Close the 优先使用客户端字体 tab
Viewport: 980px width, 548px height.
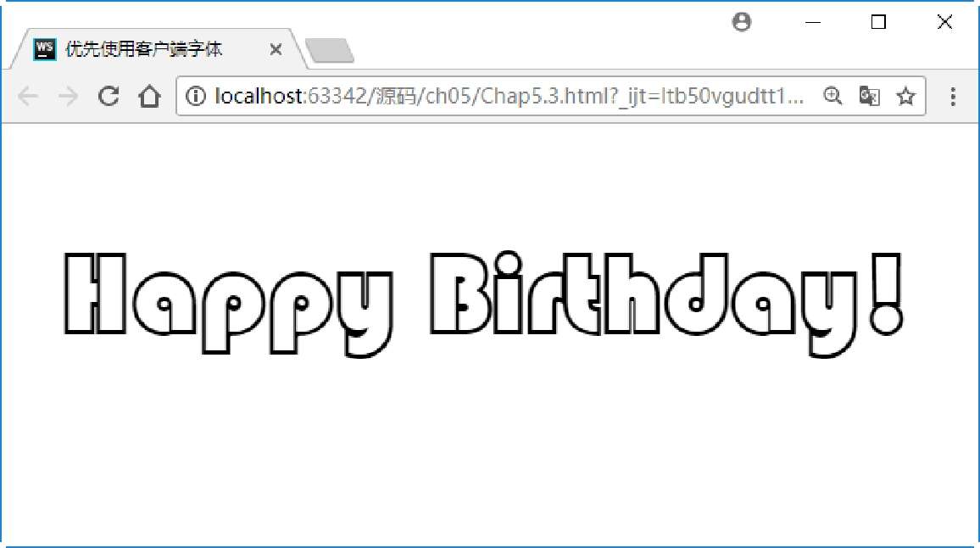pyautogui.click(x=276, y=49)
